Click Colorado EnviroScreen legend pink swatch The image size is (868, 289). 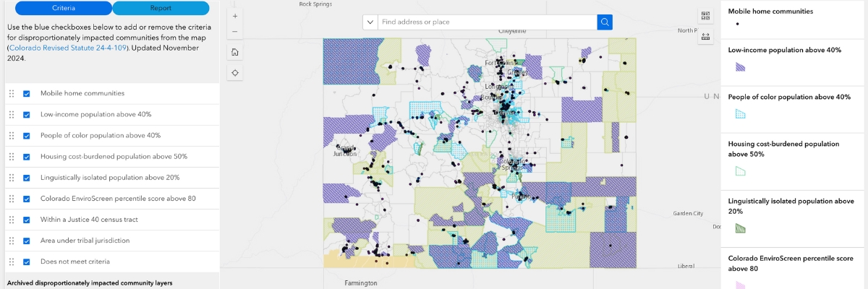pyautogui.click(x=740, y=285)
